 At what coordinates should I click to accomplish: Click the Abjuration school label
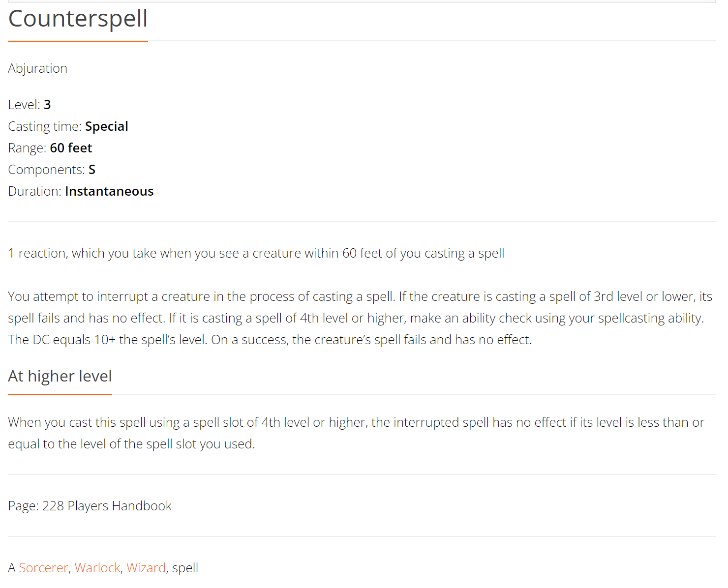pos(38,68)
